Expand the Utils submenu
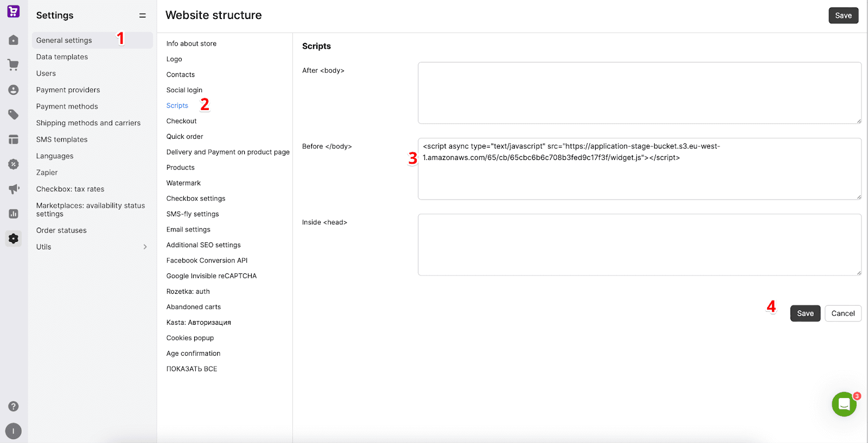This screenshot has width=868, height=443. tap(145, 247)
